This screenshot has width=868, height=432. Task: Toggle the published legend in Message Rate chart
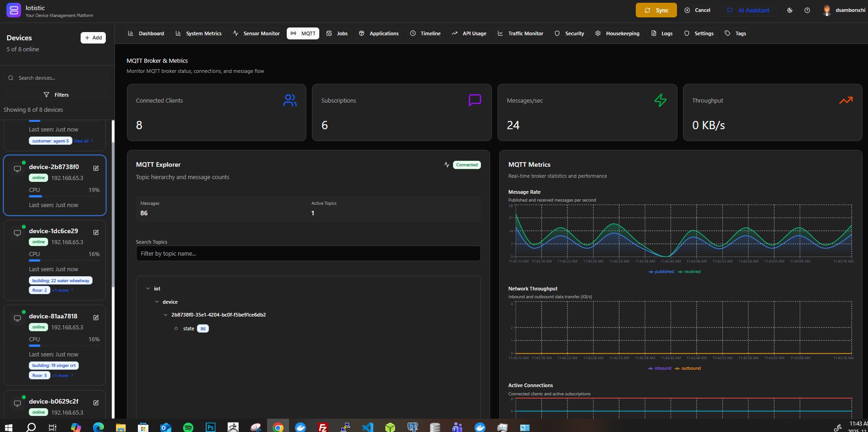pos(661,271)
